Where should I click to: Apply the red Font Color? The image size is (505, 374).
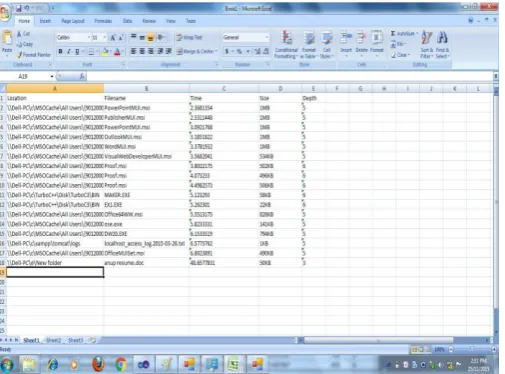tap(117, 52)
